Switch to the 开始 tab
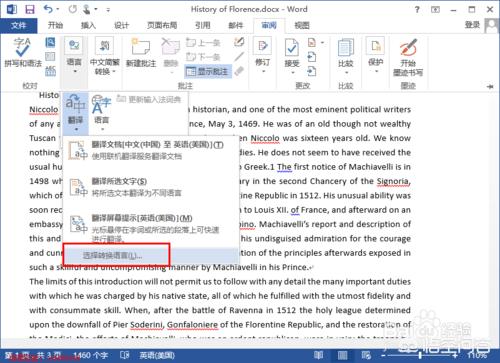The width and height of the screenshot is (500, 363). pyautogui.click(x=55, y=25)
